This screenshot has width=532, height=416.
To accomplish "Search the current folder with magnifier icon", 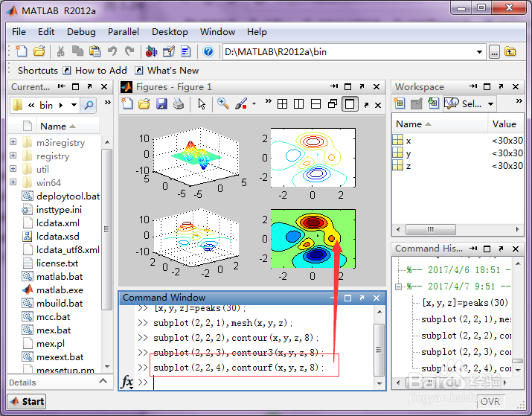I will click(89, 105).
